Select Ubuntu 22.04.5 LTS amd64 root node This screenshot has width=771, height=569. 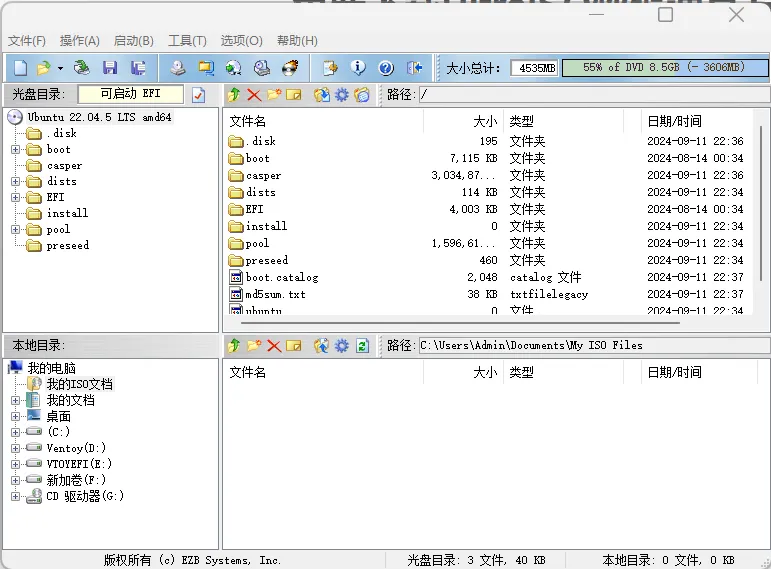[x=99, y=117]
